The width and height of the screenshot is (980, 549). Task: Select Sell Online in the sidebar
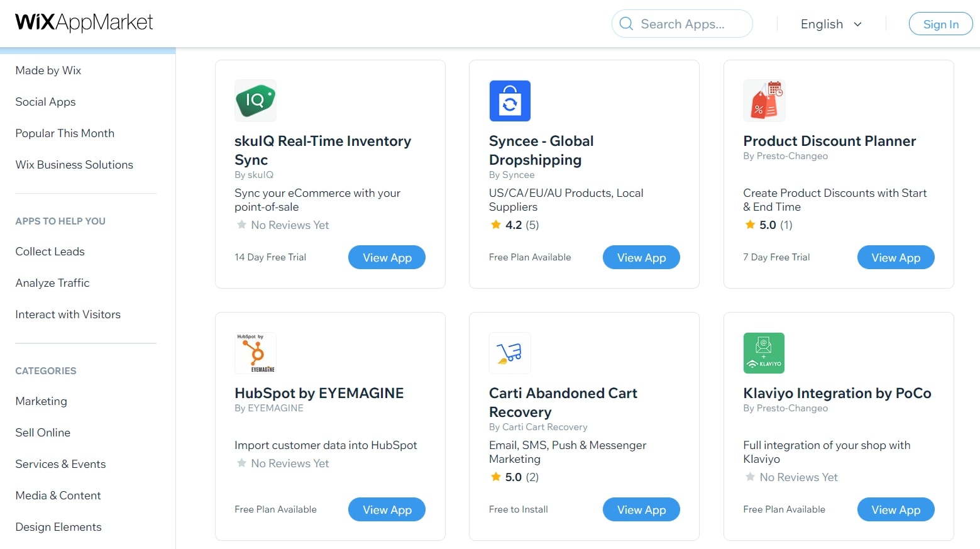[43, 433]
